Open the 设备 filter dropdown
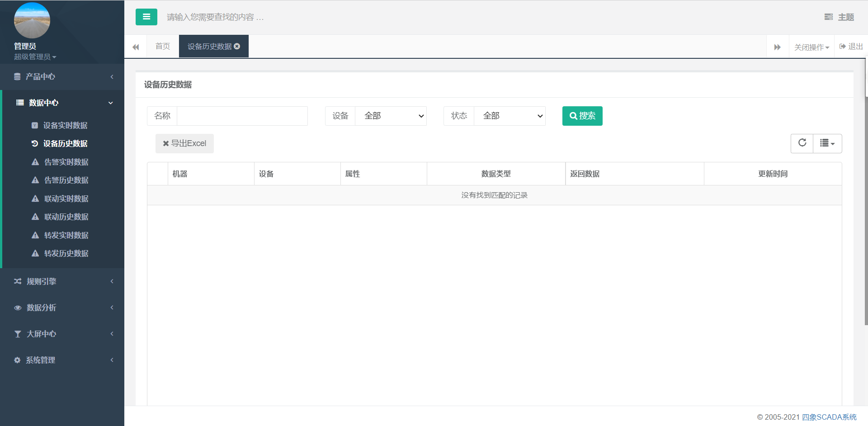 click(x=391, y=116)
